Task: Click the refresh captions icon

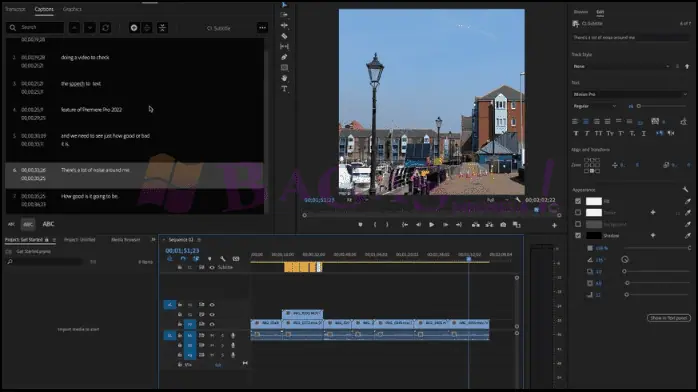Action: point(106,28)
